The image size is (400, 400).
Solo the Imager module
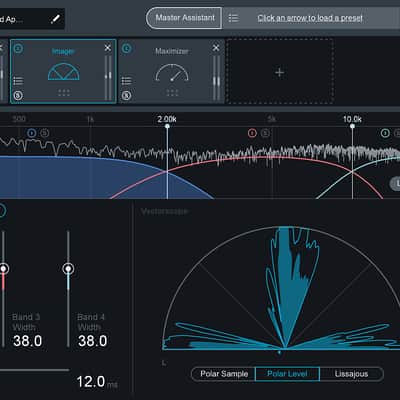pyautogui.click(x=18, y=96)
